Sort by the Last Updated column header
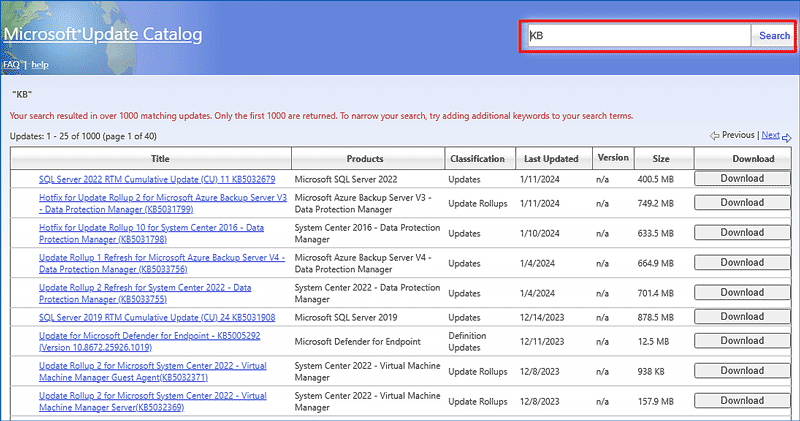Image resolution: width=800 pixels, height=421 pixels. pyautogui.click(x=551, y=159)
